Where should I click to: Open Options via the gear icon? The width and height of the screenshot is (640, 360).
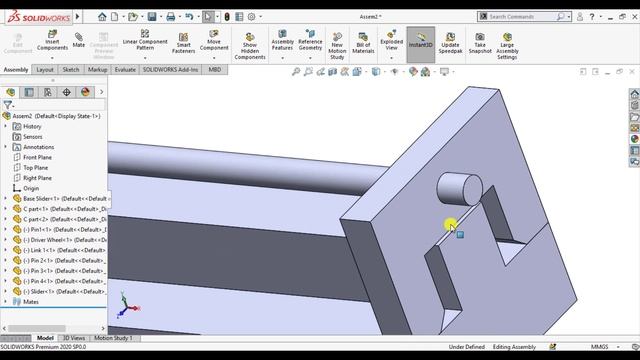tap(251, 17)
